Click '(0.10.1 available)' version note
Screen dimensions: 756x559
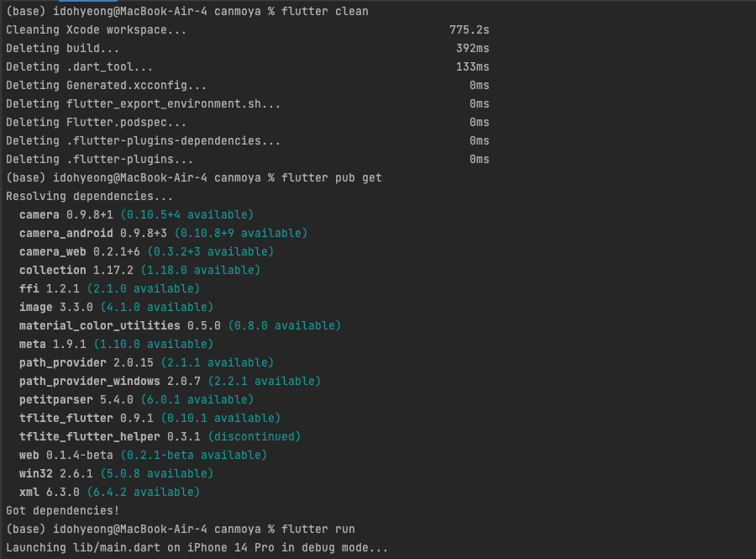[220, 418]
